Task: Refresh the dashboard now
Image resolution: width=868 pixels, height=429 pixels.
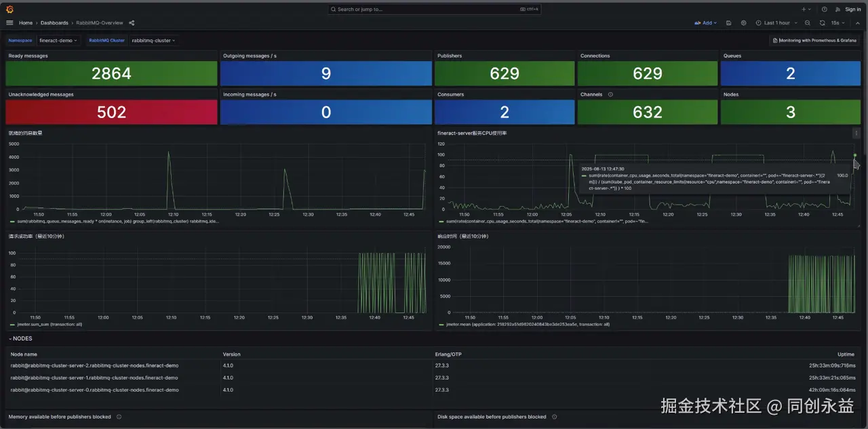Action: [822, 23]
